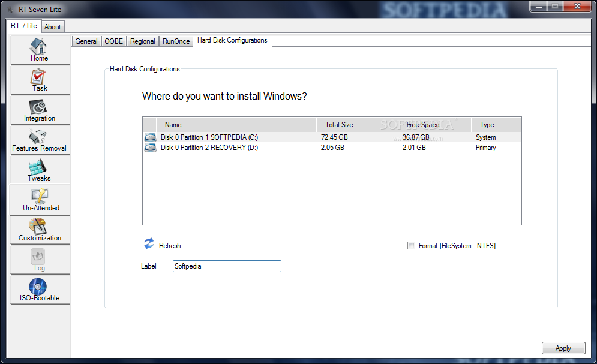Screen dimensions: 597x364
Task: Select the RT 7 Lite tab
Action: pyautogui.click(x=23, y=26)
